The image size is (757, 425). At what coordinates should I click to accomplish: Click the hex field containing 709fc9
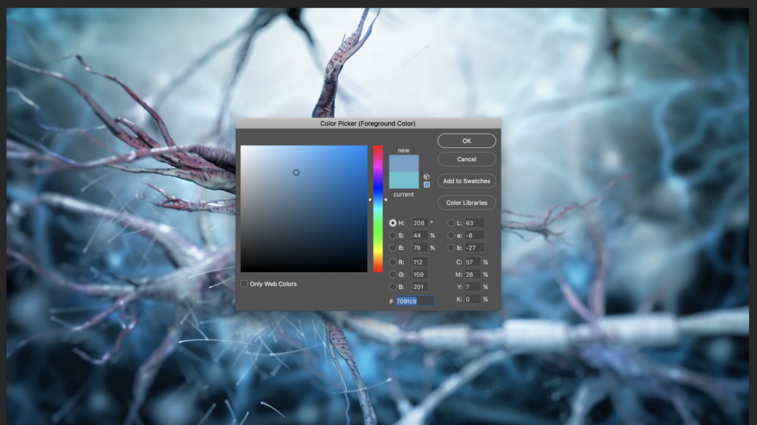pyautogui.click(x=415, y=301)
